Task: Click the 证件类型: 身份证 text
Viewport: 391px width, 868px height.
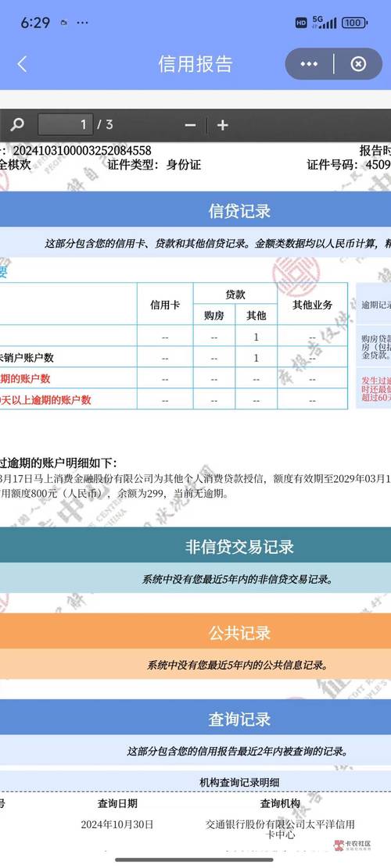Action: point(154,164)
